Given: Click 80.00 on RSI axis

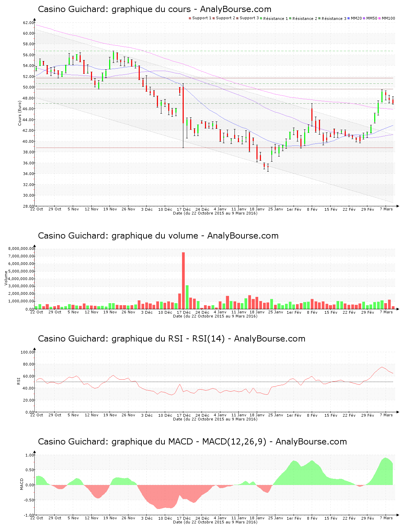Looking at the screenshot, I should tap(28, 364).
